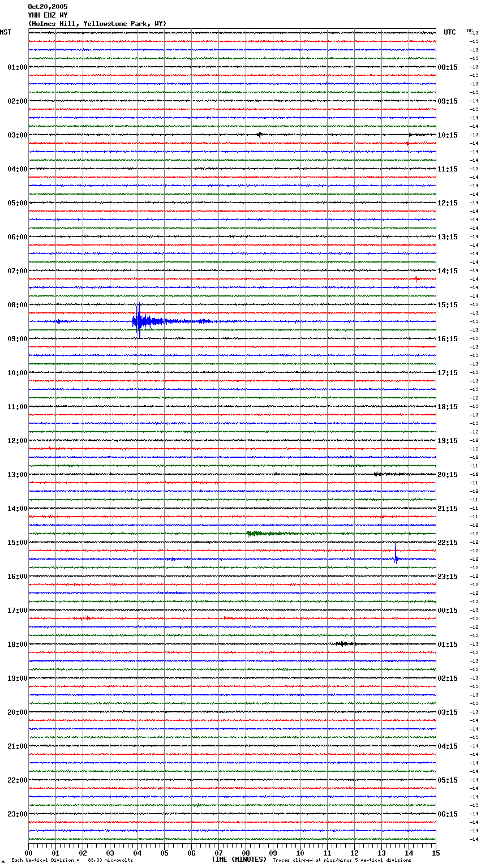Select the 21:00 MST time label
Screen dimensions: 481x868
[18, 746]
